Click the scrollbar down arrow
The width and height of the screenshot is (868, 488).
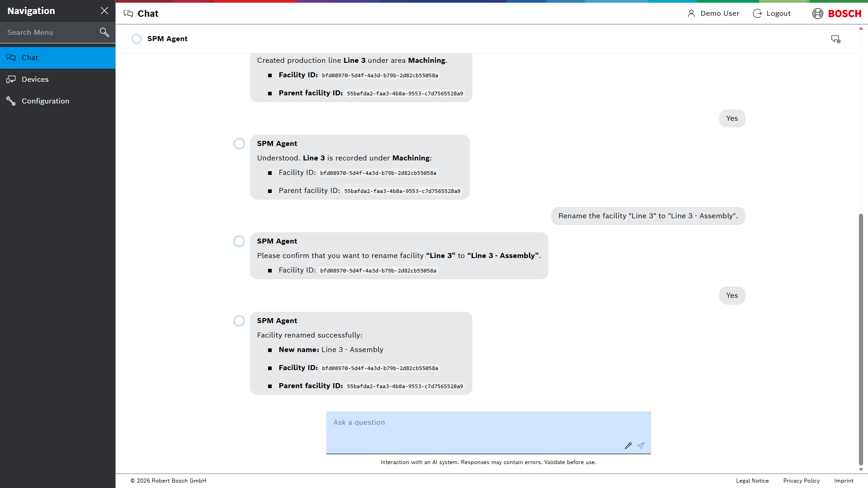861,469
